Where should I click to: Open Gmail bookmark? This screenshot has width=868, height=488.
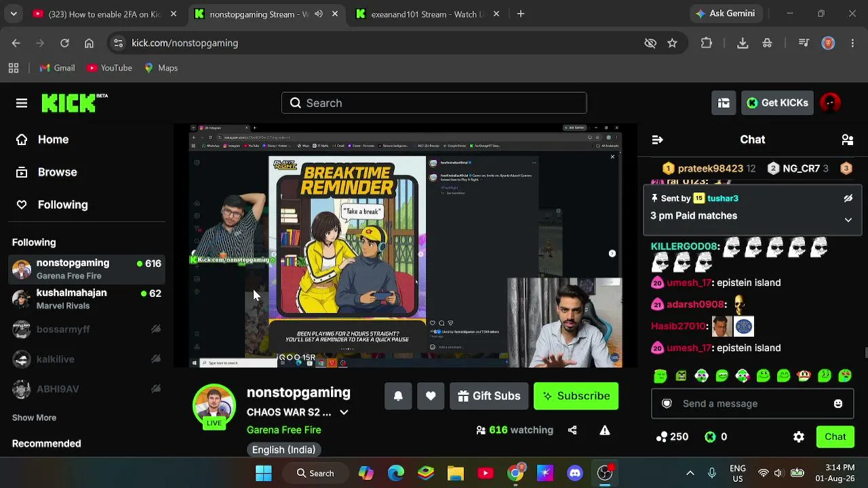[57, 68]
